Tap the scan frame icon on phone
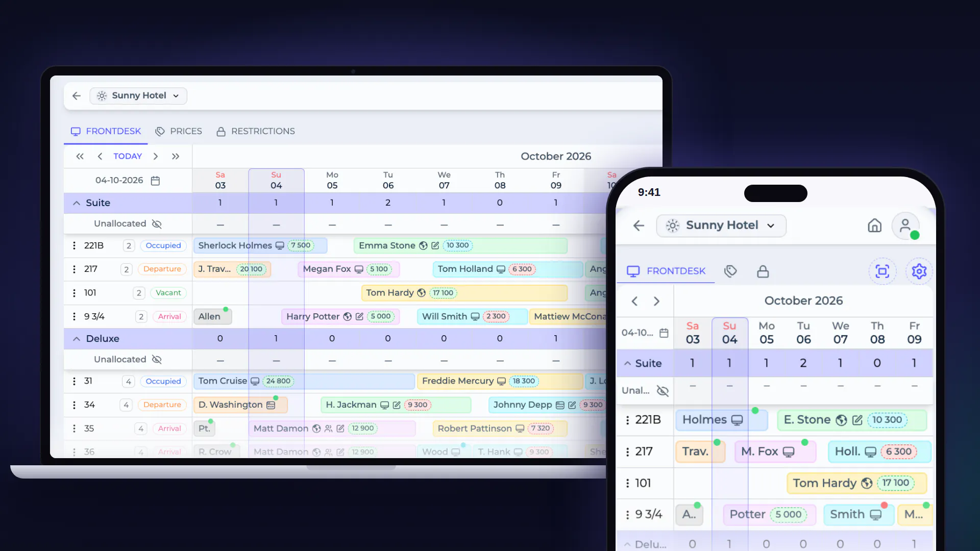980x551 pixels. pos(882,271)
